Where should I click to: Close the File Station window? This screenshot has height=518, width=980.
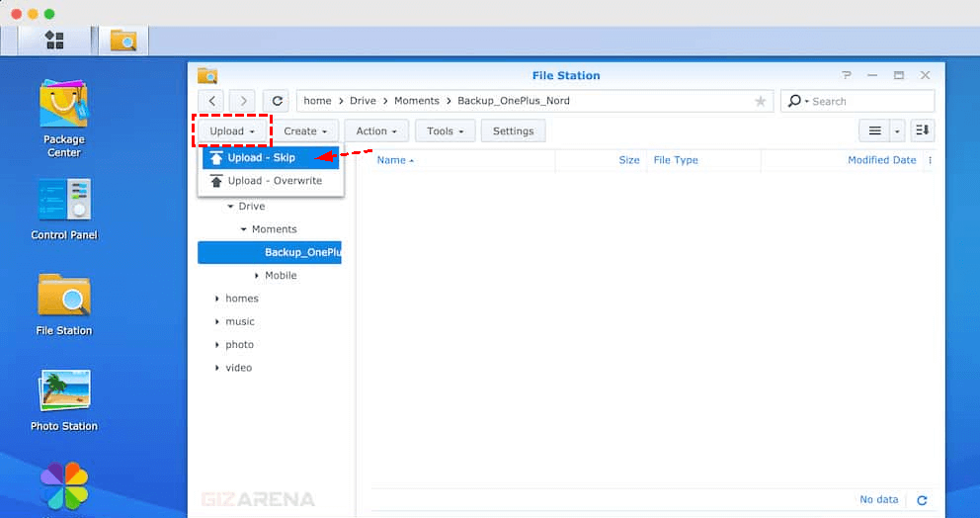tap(925, 75)
